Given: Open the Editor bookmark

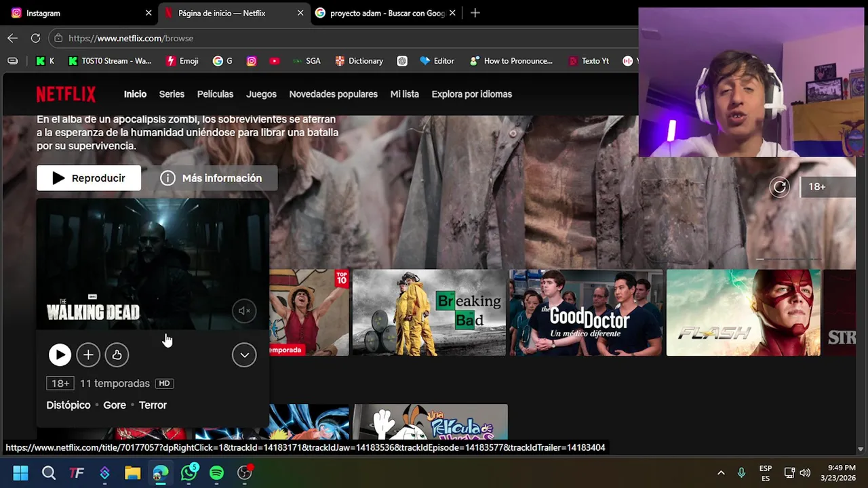Looking at the screenshot, I should click(x=437, y=61).
